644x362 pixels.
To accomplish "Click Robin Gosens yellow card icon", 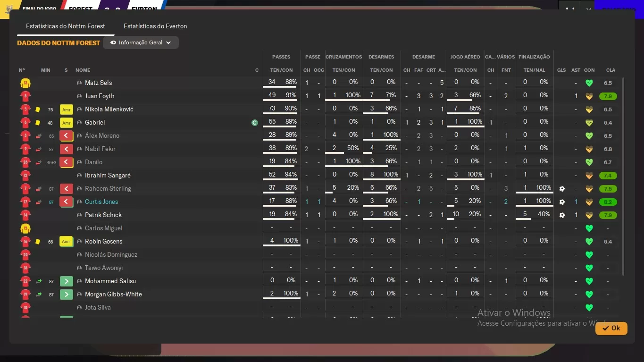I will point(38,242).
